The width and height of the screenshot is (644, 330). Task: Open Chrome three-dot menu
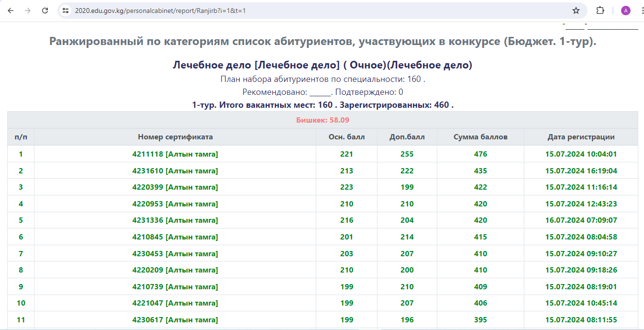click(640, 11)
